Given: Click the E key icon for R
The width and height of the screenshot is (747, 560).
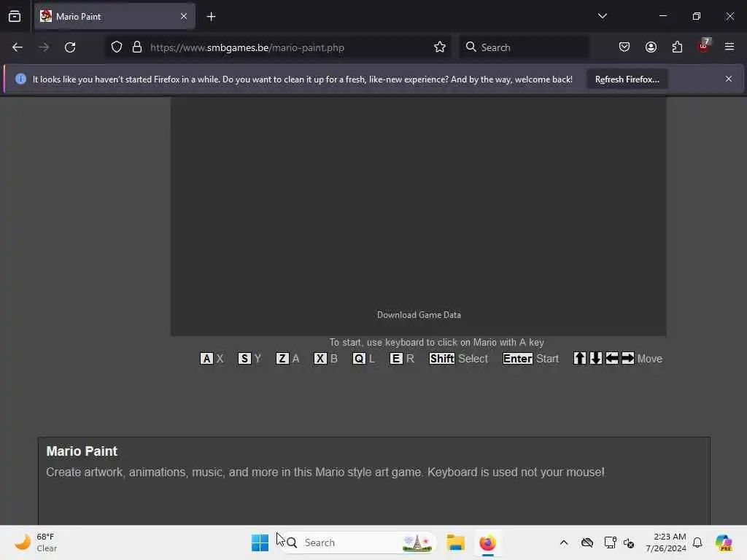Looking at the screenshot, I should click(x=396, y=359).
